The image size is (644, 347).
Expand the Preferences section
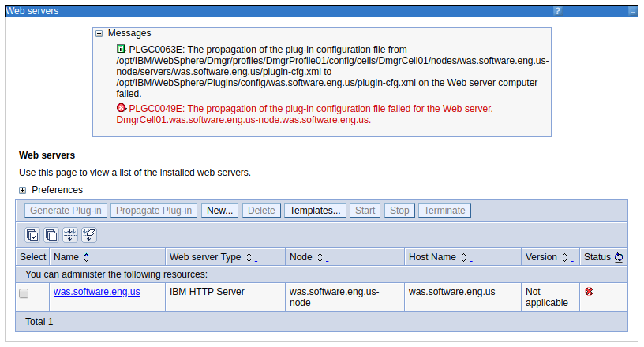tap(23, 191)
